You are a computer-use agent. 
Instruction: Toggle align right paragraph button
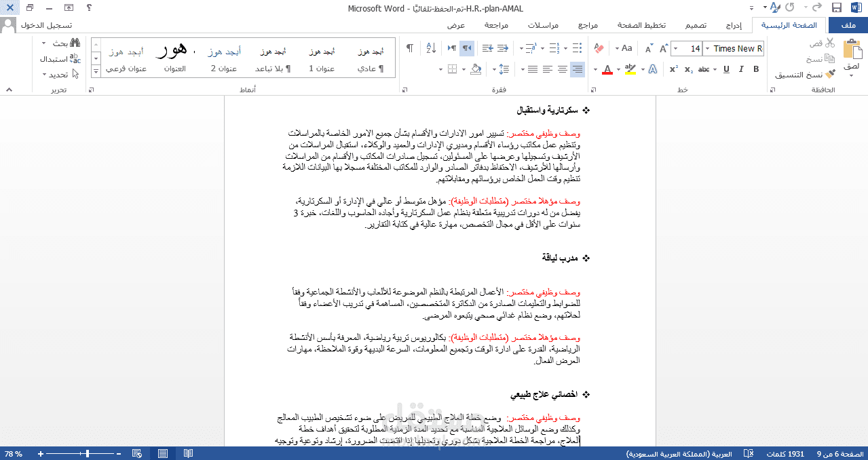tap(578, 69)
